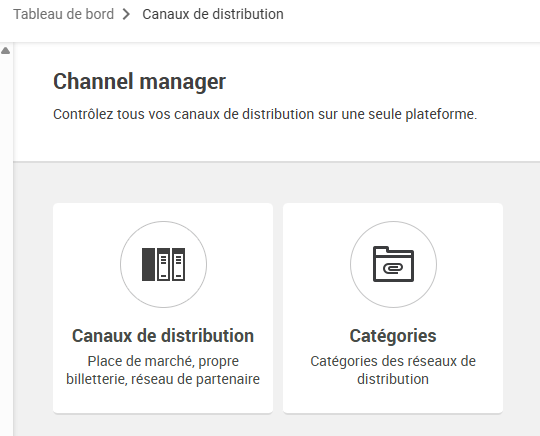Screen dimensions: 540x436
Task: Click the current breadcrumb Canaux de distribution
Action: point(213,14)
